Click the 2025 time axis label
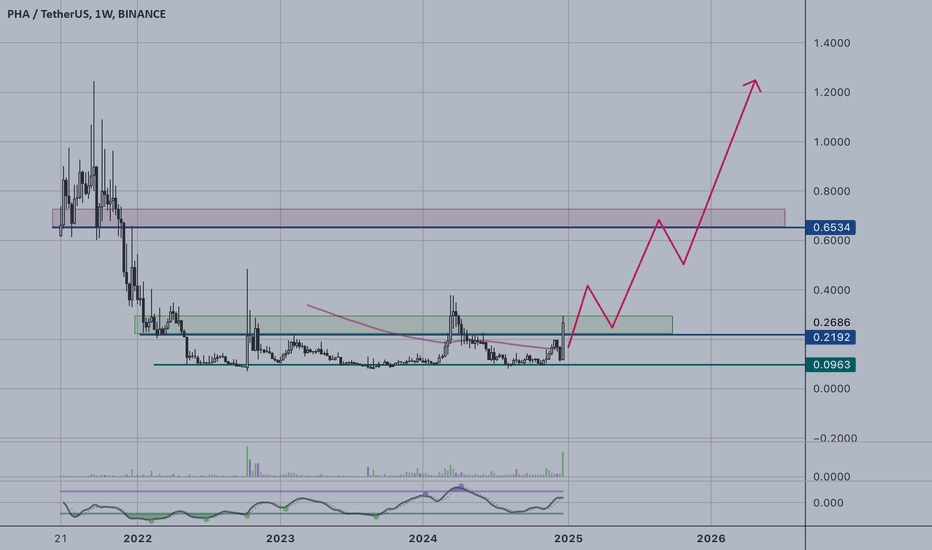 (x=568, y=539)
